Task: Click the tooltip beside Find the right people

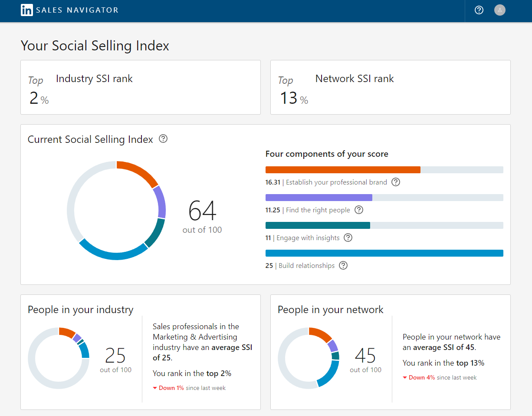Action: pyautogui.click(x=359, y=210)
